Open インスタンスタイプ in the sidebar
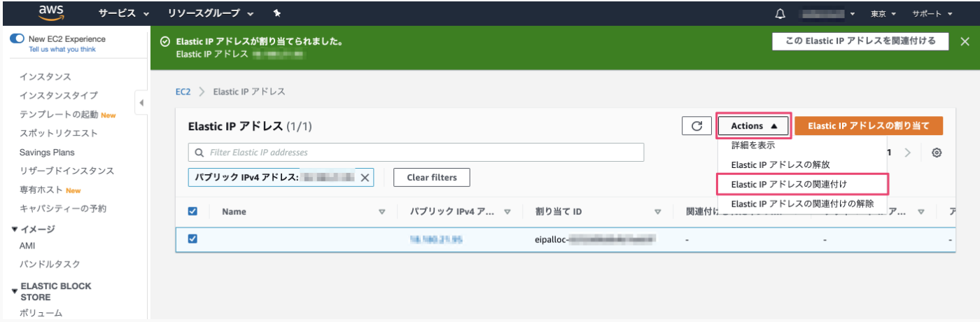Image resolution: width=980 pixels, height=322 pixels. point(59,95)
